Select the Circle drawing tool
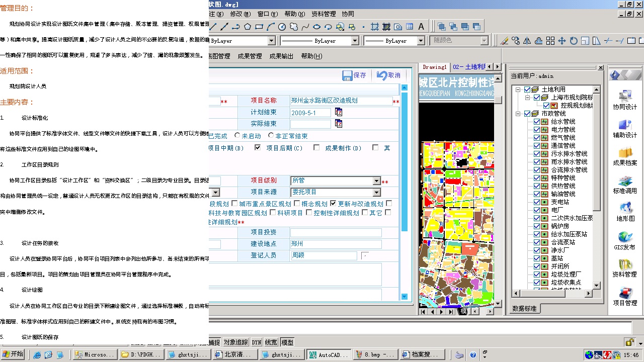The width and height of the screenshot is (644, 362). pyautogui.click(x=282, y=27)
